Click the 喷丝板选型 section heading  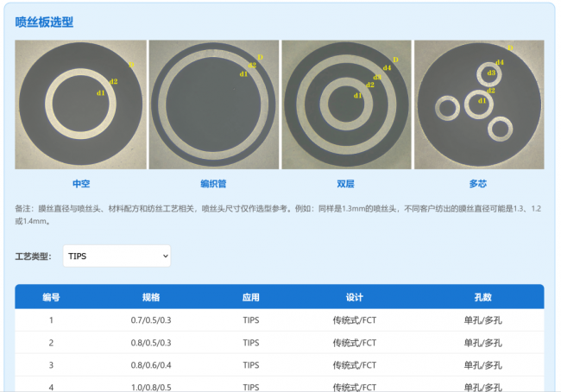45,22
